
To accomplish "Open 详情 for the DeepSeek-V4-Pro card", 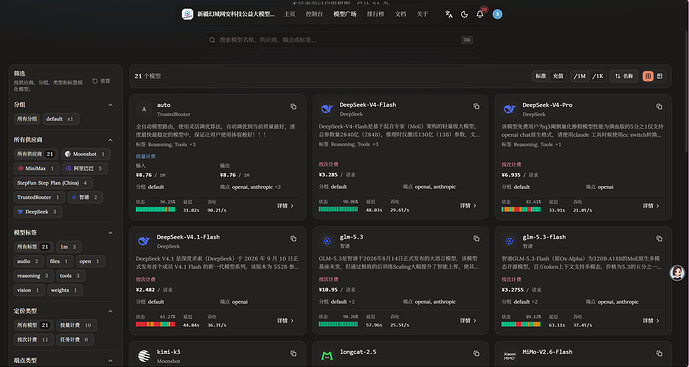I will (651, 206).
